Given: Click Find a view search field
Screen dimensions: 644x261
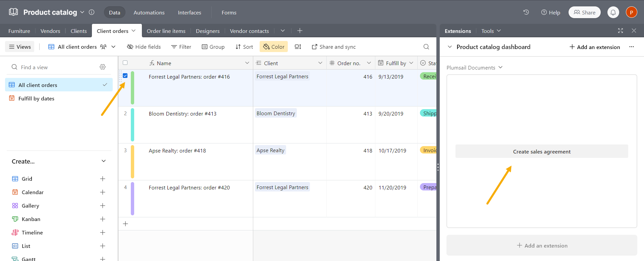Looking at the screenshot, I should point(54,67).
